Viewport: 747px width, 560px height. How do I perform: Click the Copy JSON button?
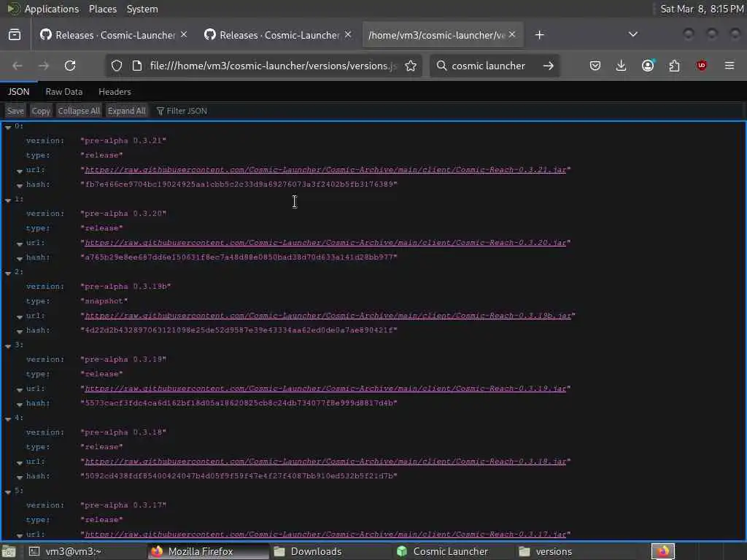(41, 111)
